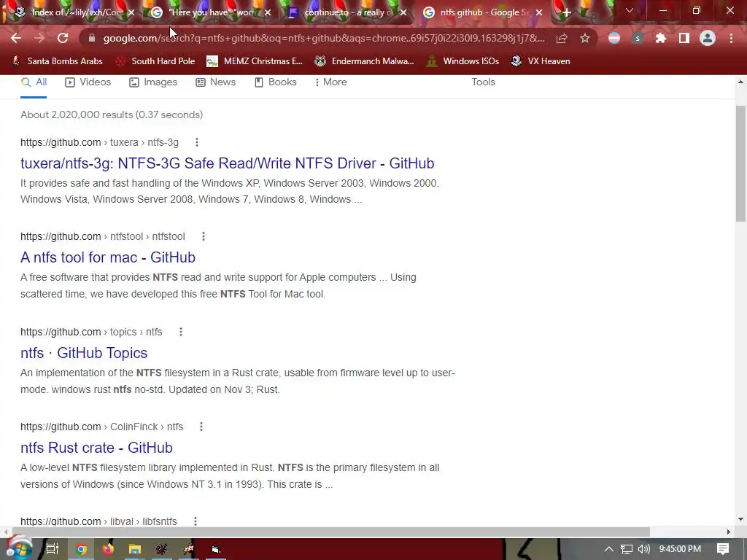Click the address bar URL field

pyautogui.click(x=324, y=38)
